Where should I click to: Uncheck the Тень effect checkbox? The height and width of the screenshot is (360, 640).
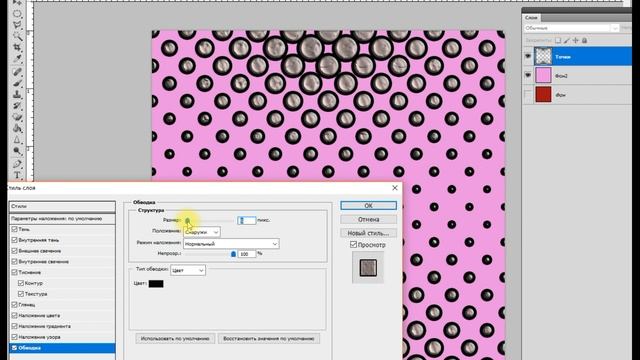point(15,229)
